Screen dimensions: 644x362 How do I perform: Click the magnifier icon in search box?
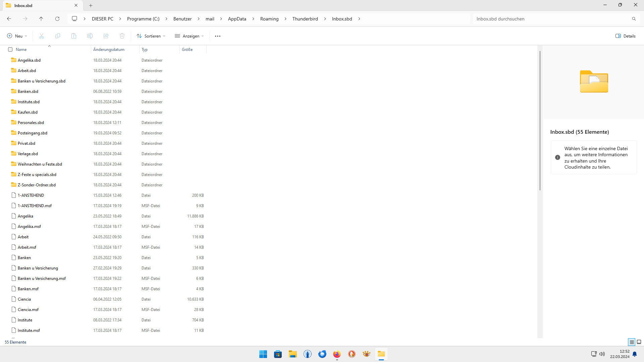click(634, 19)
